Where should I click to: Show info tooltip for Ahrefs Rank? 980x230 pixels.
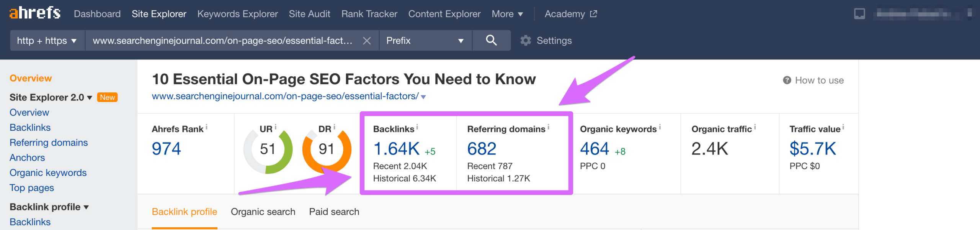click(x=207, y=127)
